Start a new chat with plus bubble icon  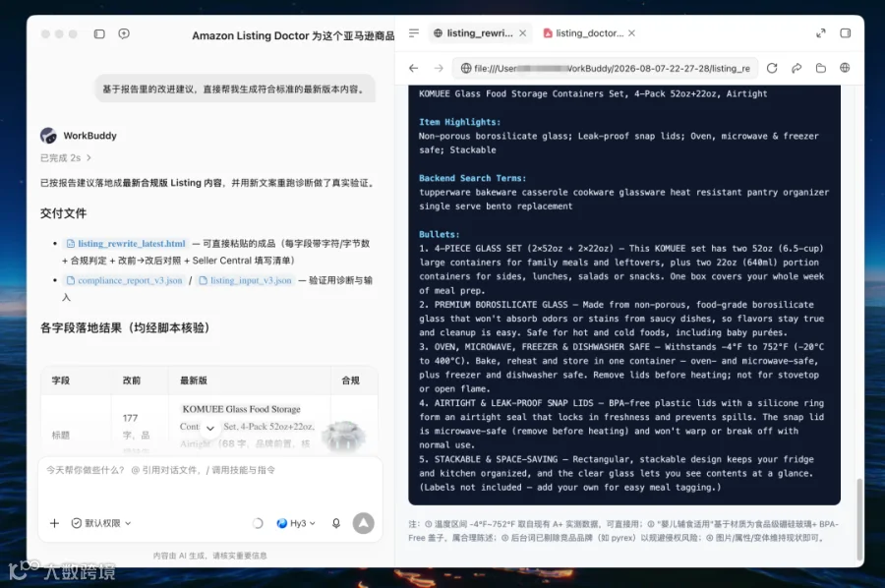(124, 33)
